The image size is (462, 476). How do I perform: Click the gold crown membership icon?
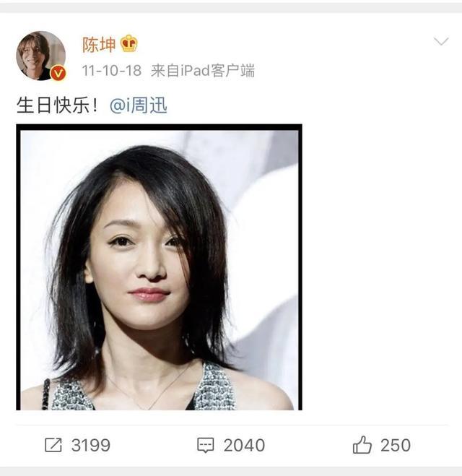tap(129, 43)
